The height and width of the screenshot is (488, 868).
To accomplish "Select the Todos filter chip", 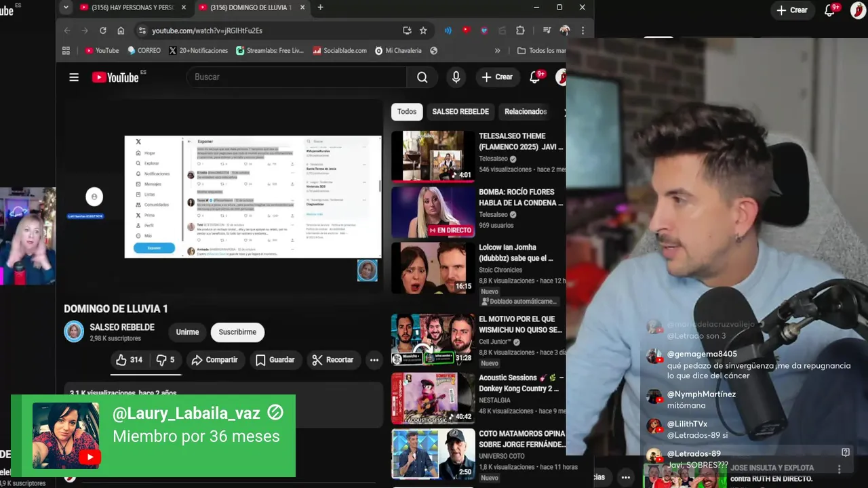I will click(x=407, y=112).
